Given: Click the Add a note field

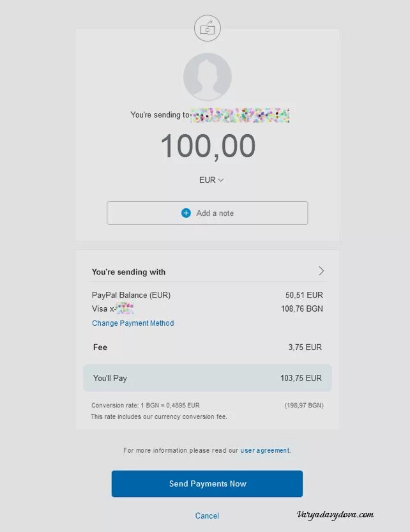Looking at the screenshot, I should click(x=208, y=213).
